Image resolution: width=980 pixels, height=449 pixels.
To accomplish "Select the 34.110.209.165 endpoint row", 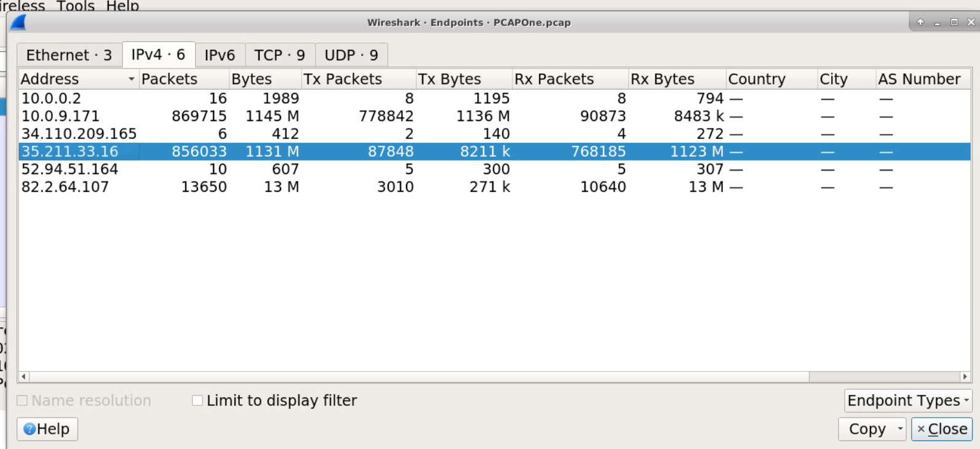I will point(495,134).
